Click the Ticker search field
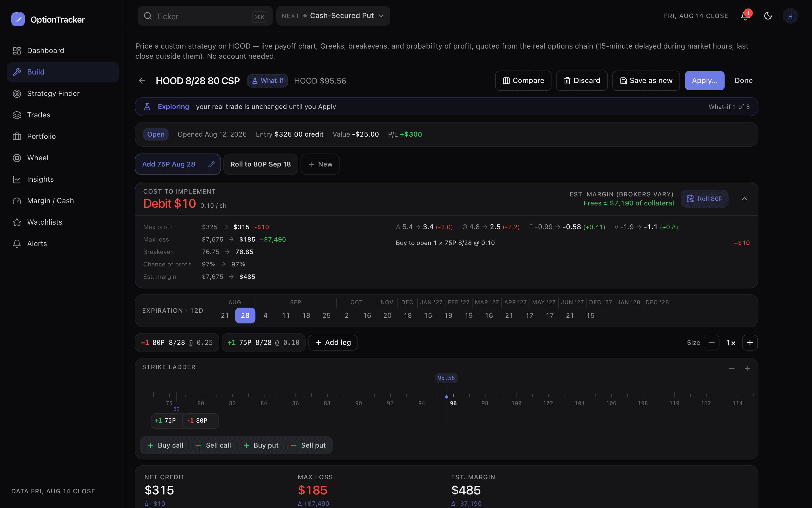 [x=205, y=16]
